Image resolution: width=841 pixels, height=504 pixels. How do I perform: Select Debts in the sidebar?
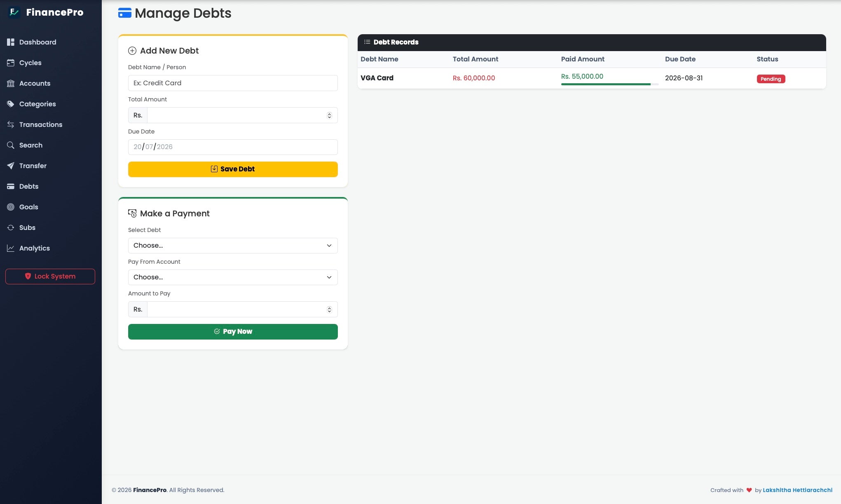pyautogui.click(x=51, y=186)
